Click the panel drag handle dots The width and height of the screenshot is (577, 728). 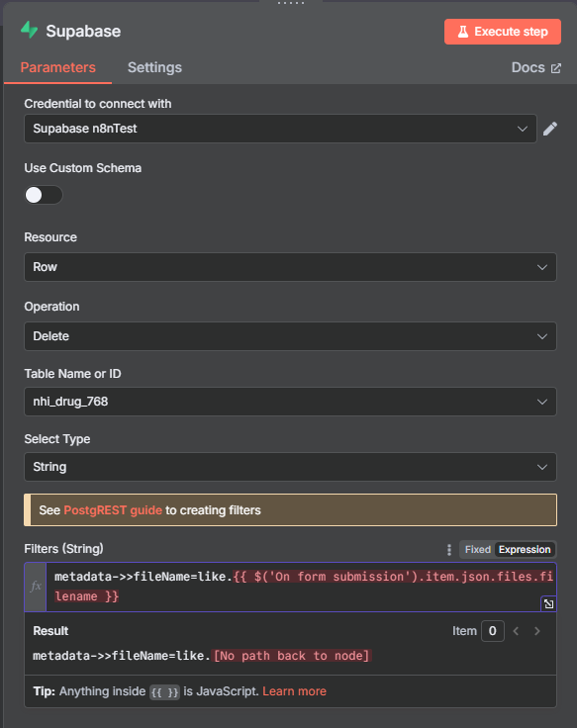tap(291, 3)
